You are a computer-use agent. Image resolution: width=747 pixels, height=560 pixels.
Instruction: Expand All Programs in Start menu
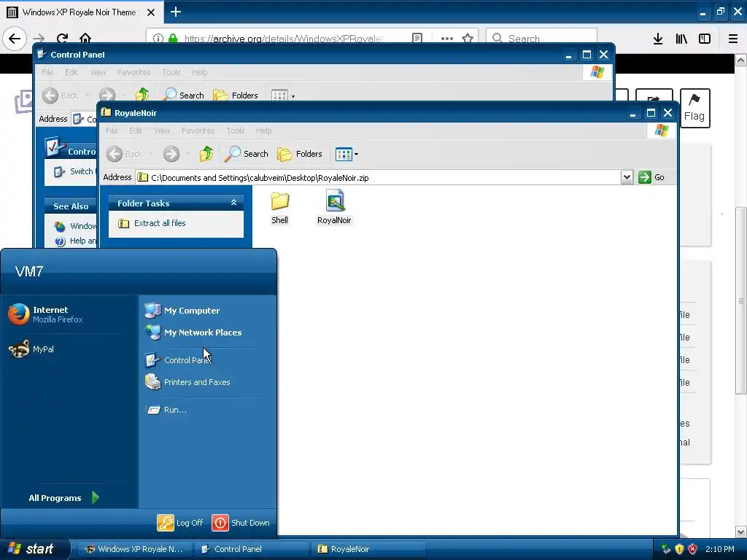[64, 497]
